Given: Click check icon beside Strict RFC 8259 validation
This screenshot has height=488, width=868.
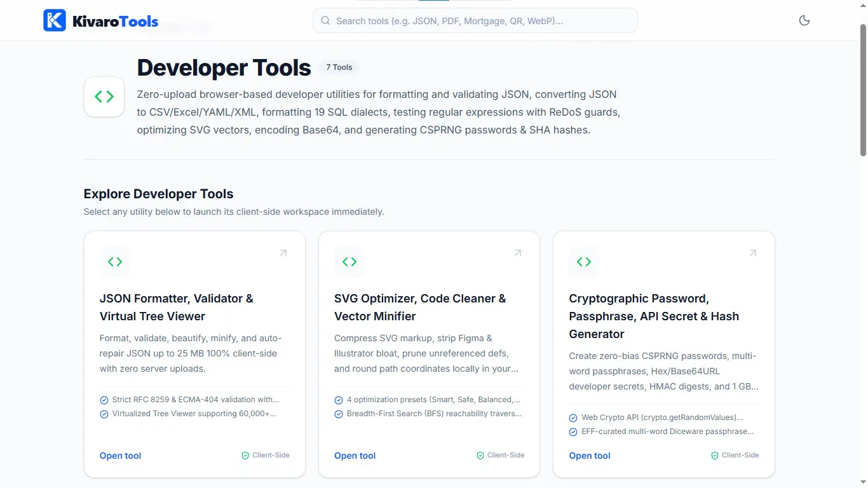Looking at the screenshot, I should tap(104, 400).
